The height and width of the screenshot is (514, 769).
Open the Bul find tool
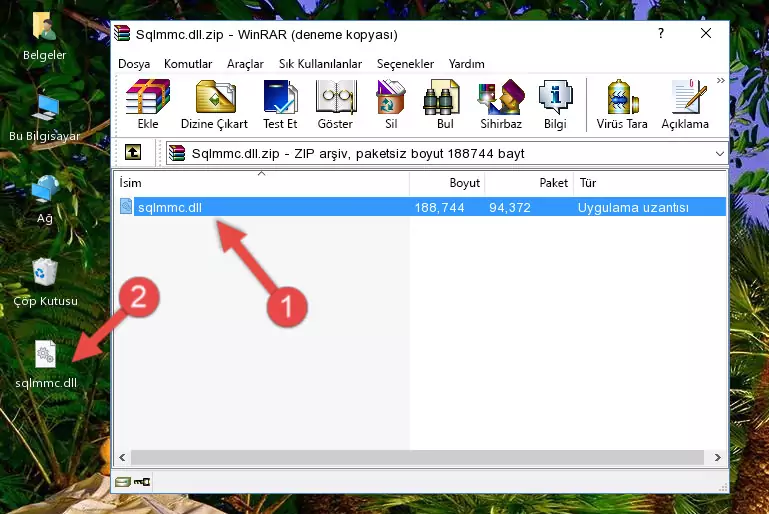445,104
